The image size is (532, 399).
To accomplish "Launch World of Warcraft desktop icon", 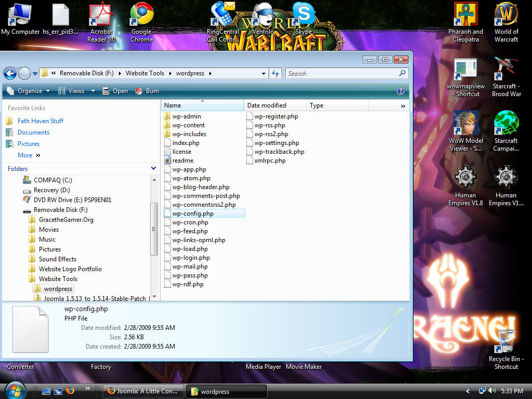I will pos(506,22).
